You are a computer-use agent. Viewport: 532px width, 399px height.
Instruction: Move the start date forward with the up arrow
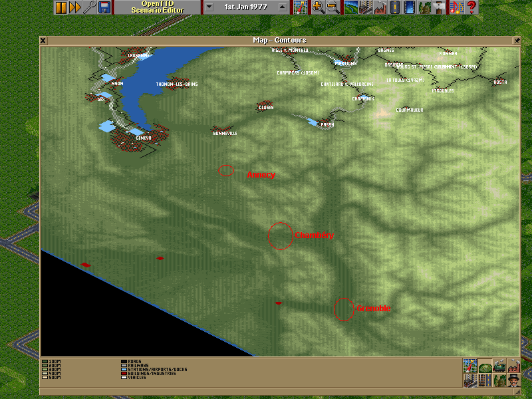(x=282, y=7)
